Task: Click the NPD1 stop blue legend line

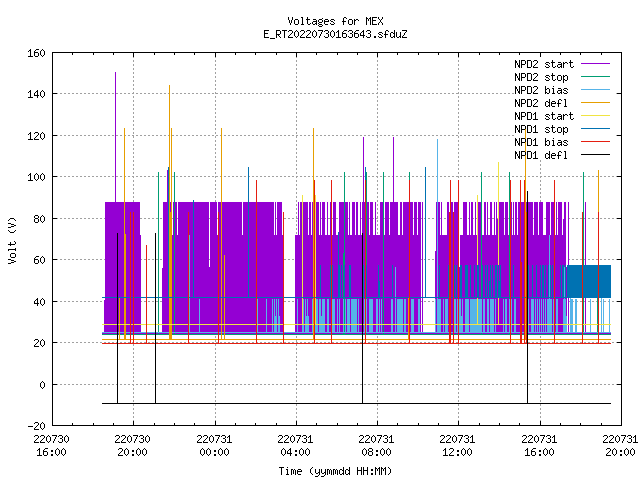Action: pos(595,129)
